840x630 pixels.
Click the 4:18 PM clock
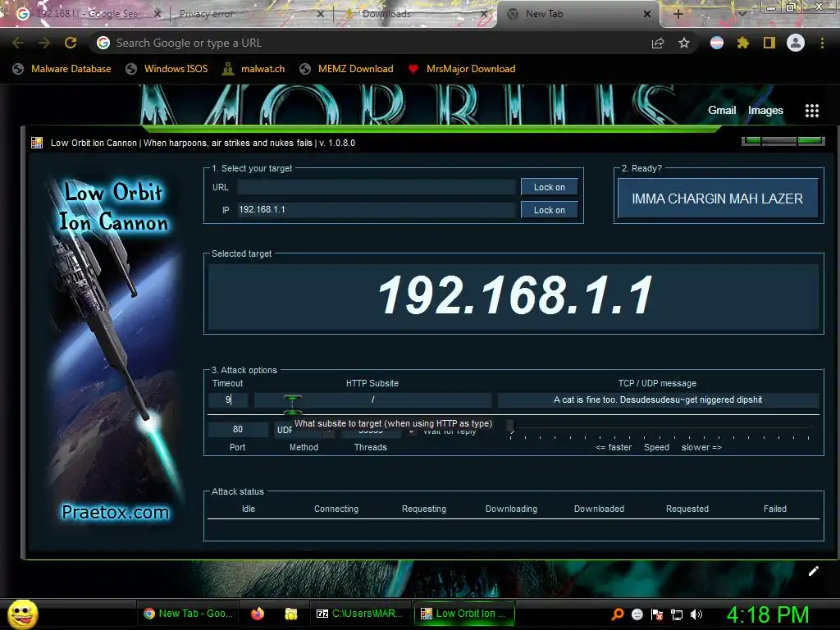(768, 614)
